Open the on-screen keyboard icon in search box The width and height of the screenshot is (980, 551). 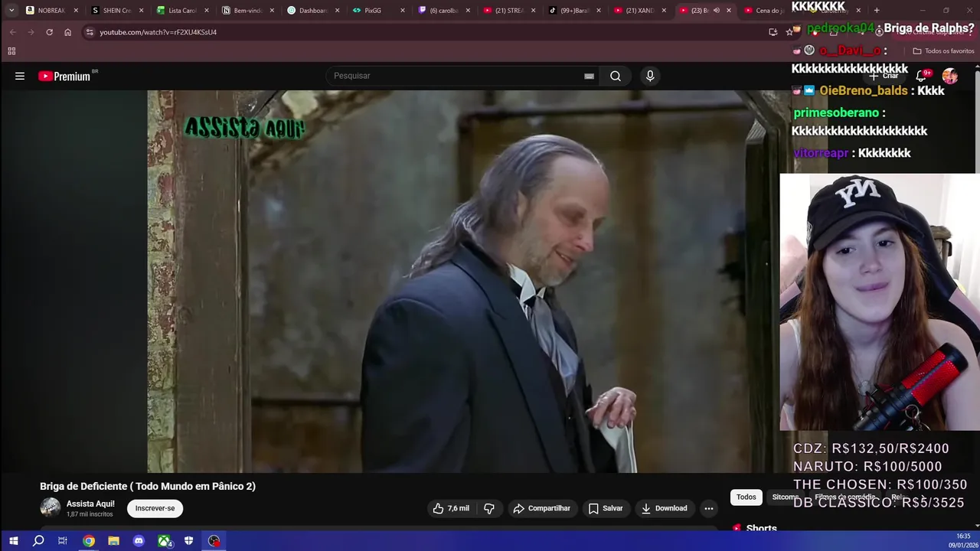pyautogui.click(x=589, y=76)
